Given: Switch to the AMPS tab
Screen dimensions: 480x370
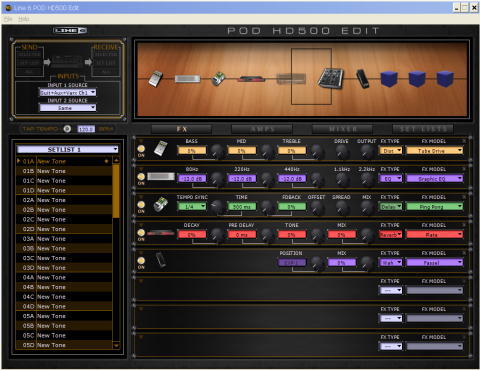Looking at the screenshot, I should [262, 129].
